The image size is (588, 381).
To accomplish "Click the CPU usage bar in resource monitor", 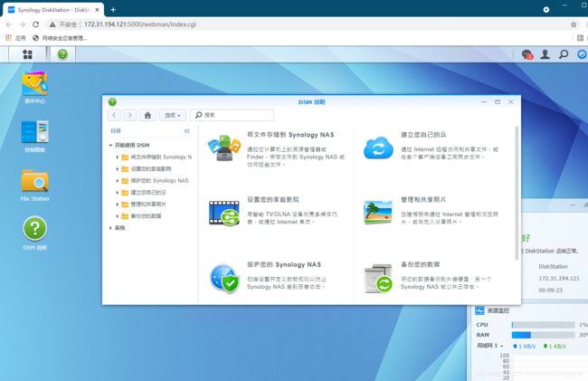I will click(x=543, y=325).
